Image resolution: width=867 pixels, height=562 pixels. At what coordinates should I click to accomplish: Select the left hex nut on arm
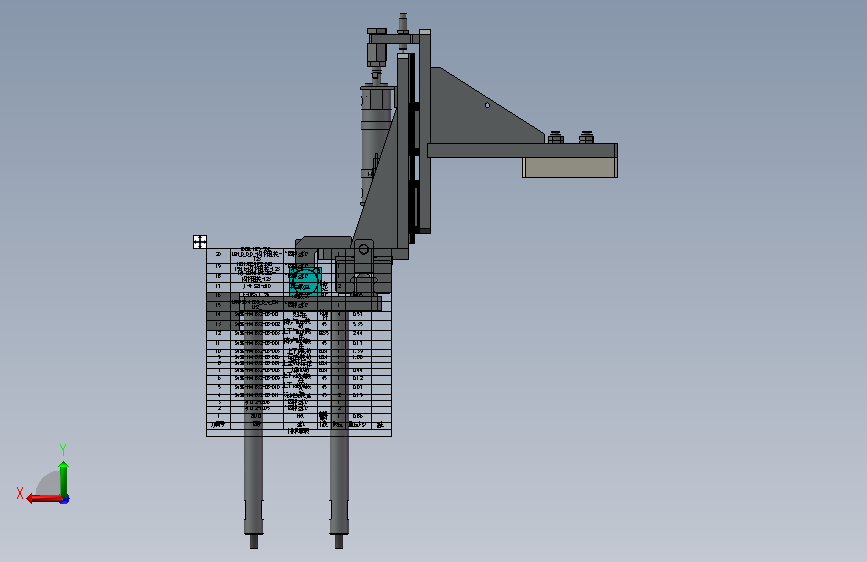555,137
